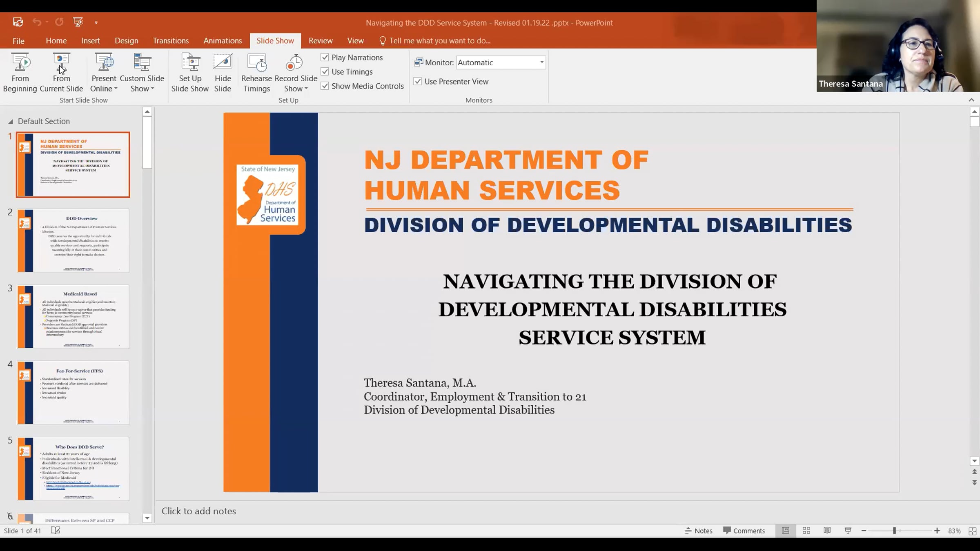The width and height of the screenshot is (980, 551).
Task: Click the Navigating the Division subtitle text
Action: click(x=612, y=309)
